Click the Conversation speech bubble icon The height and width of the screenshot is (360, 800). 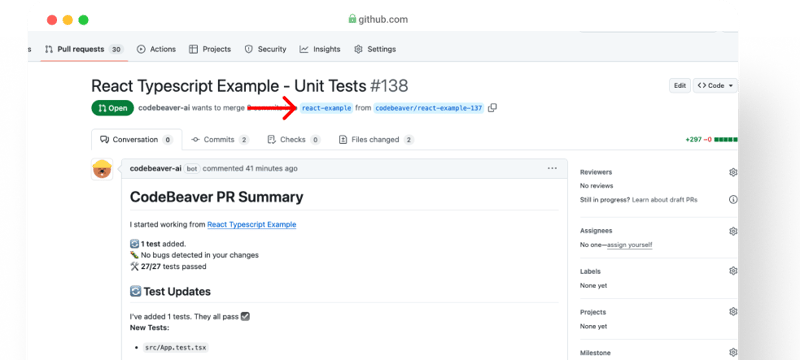click(105, 140)
